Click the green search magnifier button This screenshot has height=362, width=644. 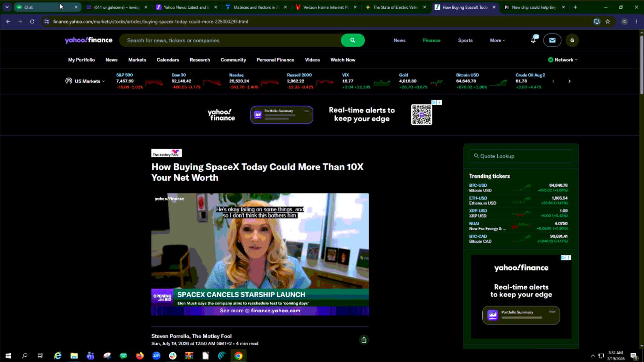coord(352,40)
